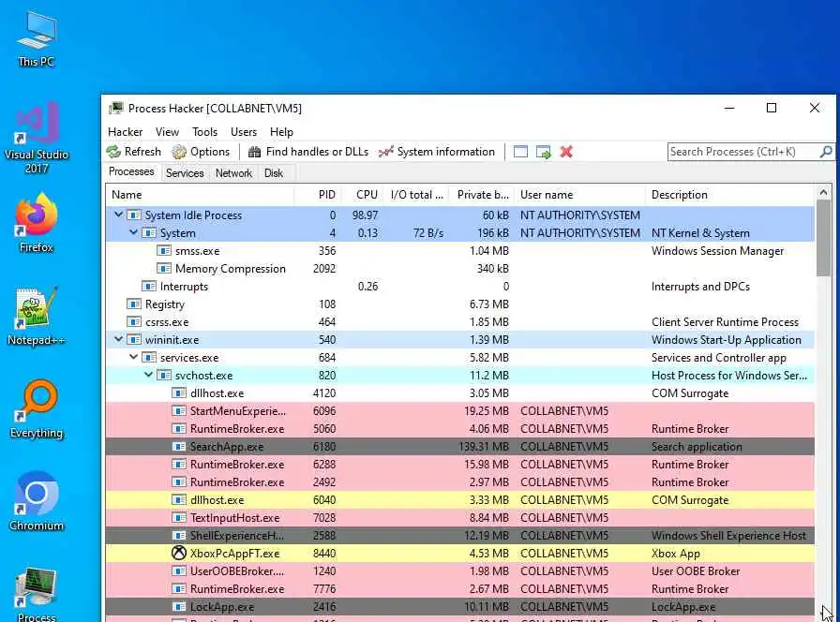Select the ShellExperienceHost process row
The height and width of the screenshot is (622, 840).
coord(460,535)
